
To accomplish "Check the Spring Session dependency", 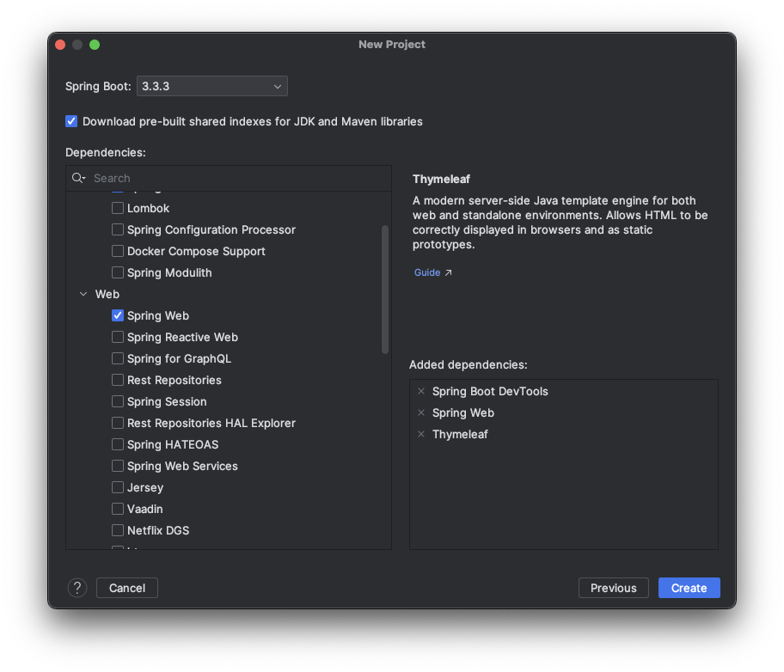I will coord(118,401).
